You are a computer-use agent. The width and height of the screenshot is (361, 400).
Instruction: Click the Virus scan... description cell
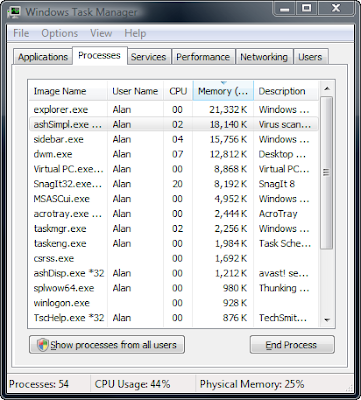click(285, 124)
